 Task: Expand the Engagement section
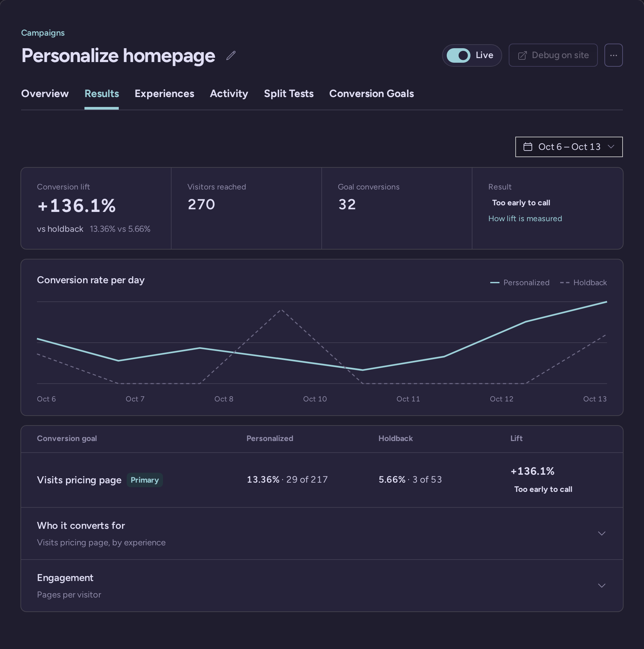[322, 586]
